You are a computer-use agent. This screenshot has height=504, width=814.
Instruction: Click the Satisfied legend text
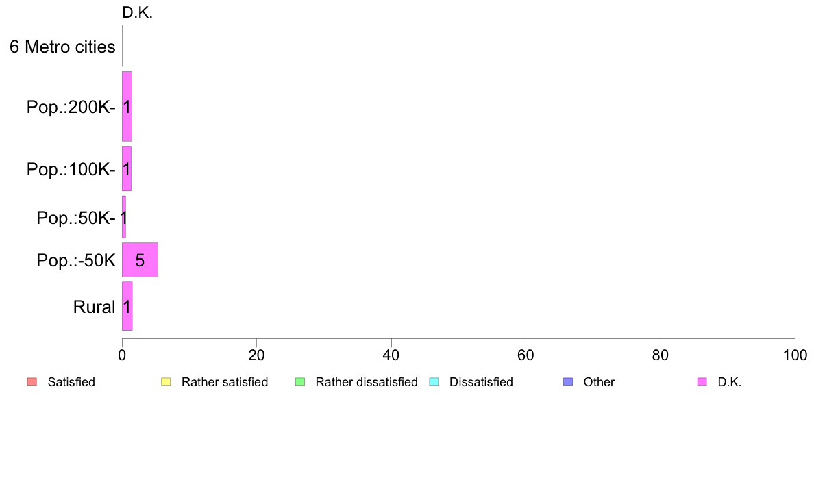click(71, 382)
